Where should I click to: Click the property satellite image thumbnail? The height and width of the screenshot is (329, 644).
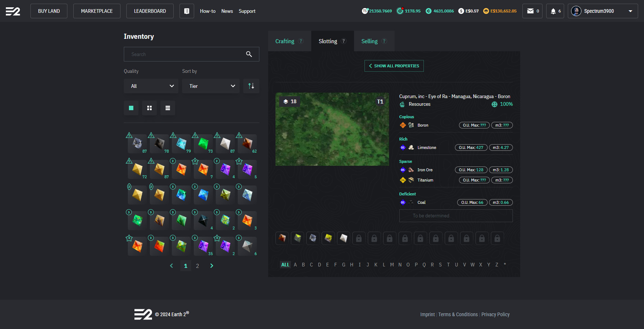(332, 129)
